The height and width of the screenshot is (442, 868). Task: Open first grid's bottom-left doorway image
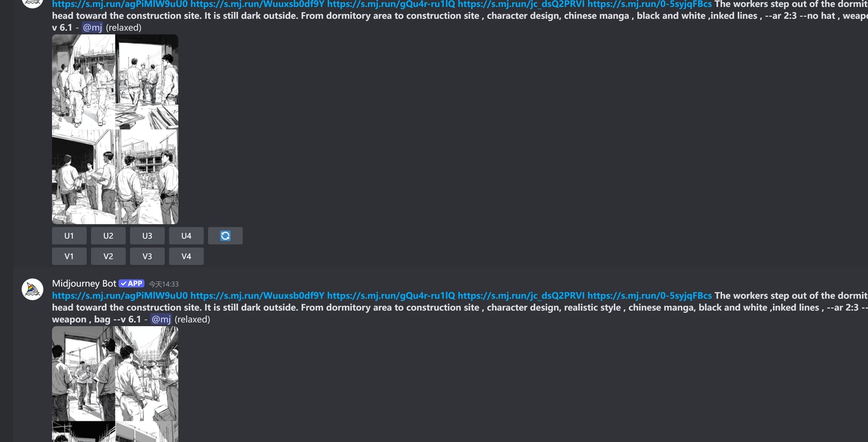83,177
